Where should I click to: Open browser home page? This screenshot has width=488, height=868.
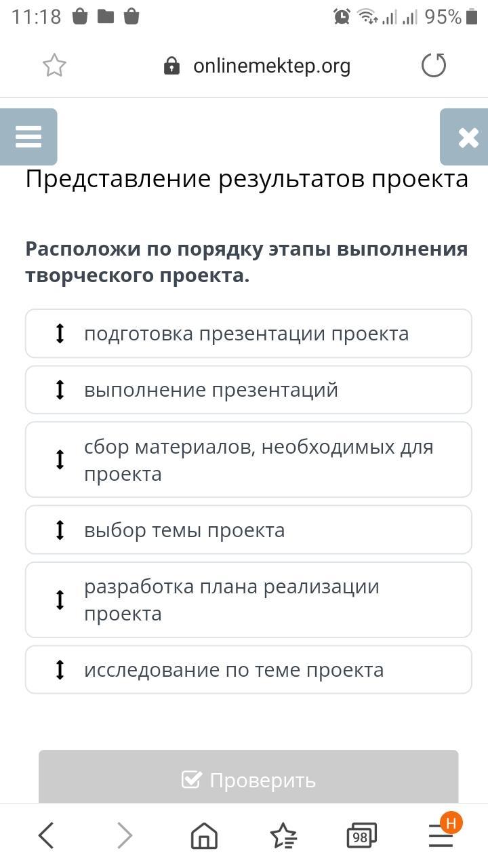pos(204,835)
